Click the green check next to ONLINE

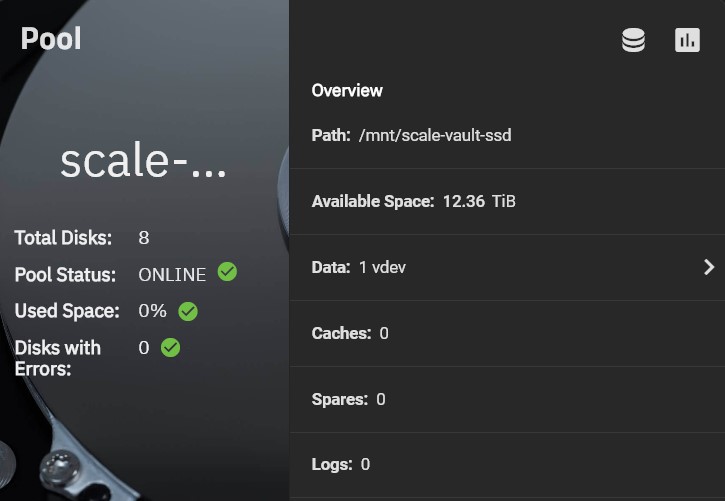pos(227,272)
